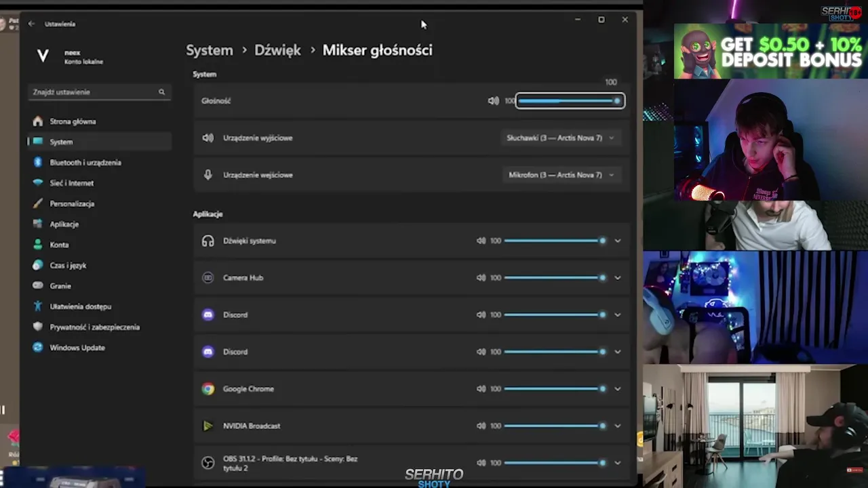Expand Camera Hub row chevron

[x=617, y=278]
